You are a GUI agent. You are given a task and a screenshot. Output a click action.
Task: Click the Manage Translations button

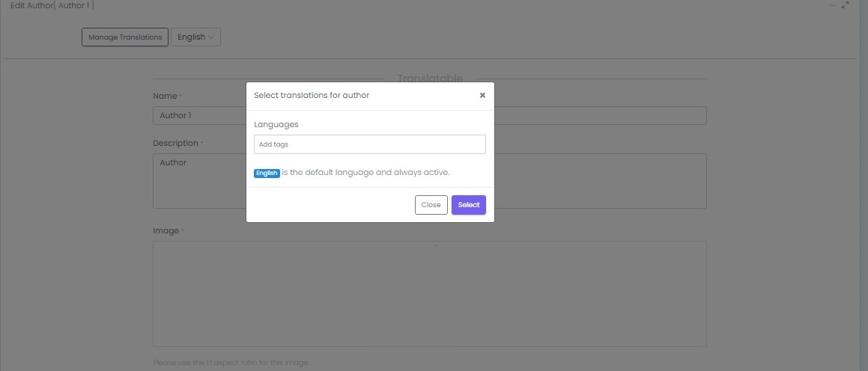click(125, 37)
